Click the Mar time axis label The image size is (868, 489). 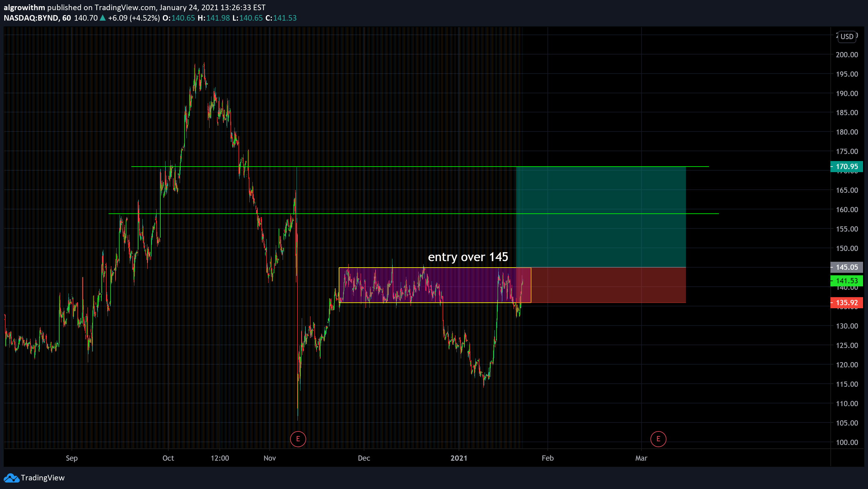coord(641,458)
